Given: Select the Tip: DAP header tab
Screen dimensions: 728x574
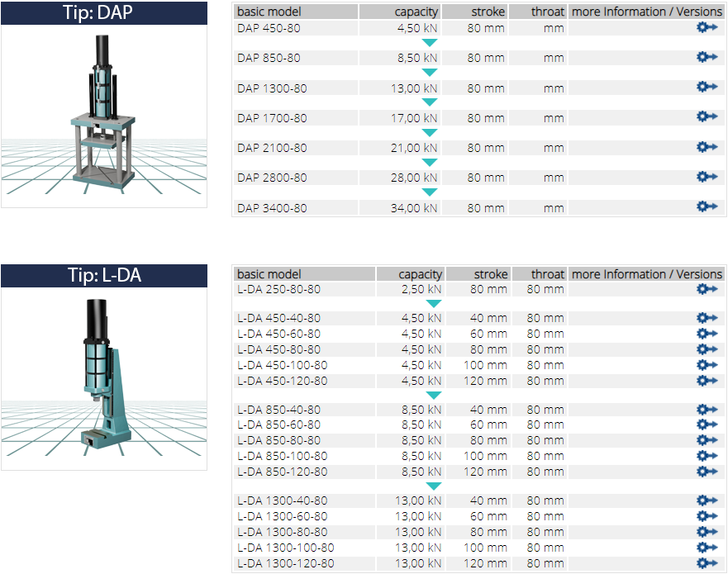Looking at the screenshot, I should click(x=103, y=13).
